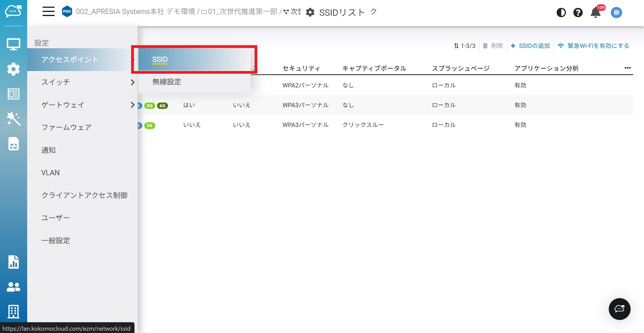Open the monitor dashboard sidebar icon
This screenshot has width=644, height=333.
point(13,44)
